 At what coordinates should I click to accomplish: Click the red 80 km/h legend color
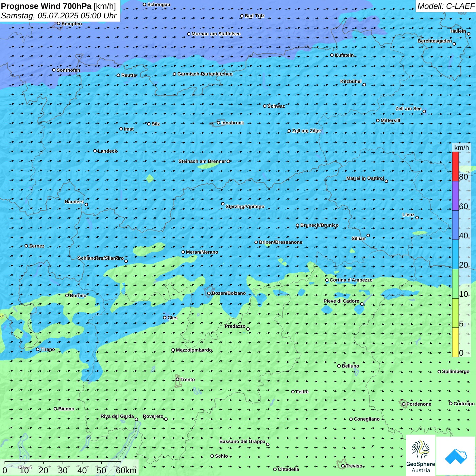pos(455,166)
